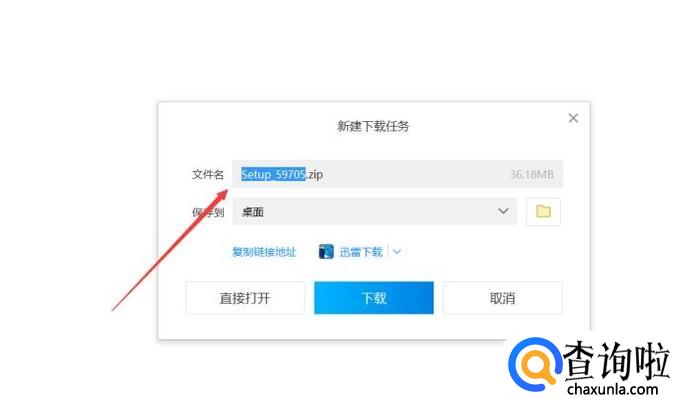682x420 pixels.
Task: Open the 桌面 save location combo box
Action: pos(374,211)
